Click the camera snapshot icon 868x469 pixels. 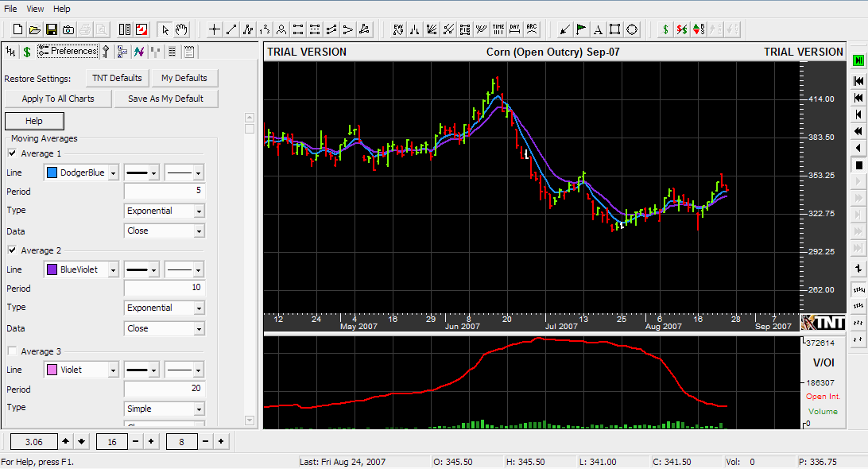[x=68, y=29]
